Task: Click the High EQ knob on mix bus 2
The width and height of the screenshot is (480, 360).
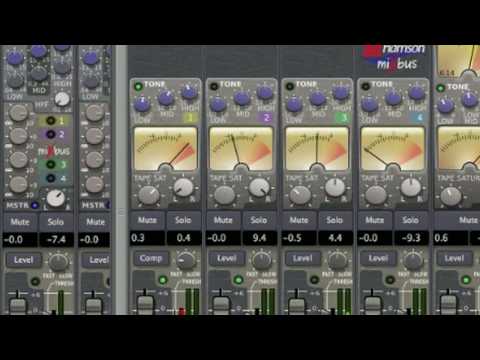Action: (x=265, y=92)
